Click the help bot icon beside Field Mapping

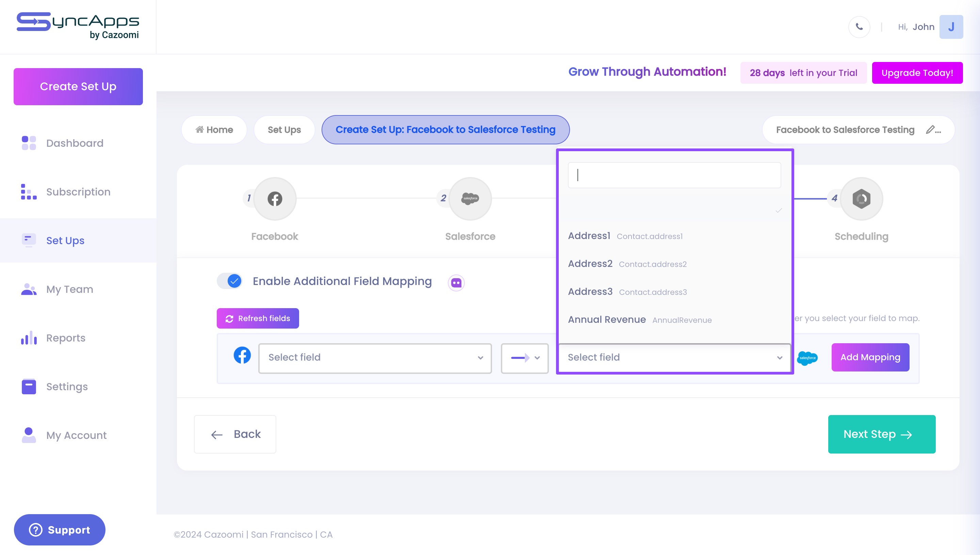(456, 283)
